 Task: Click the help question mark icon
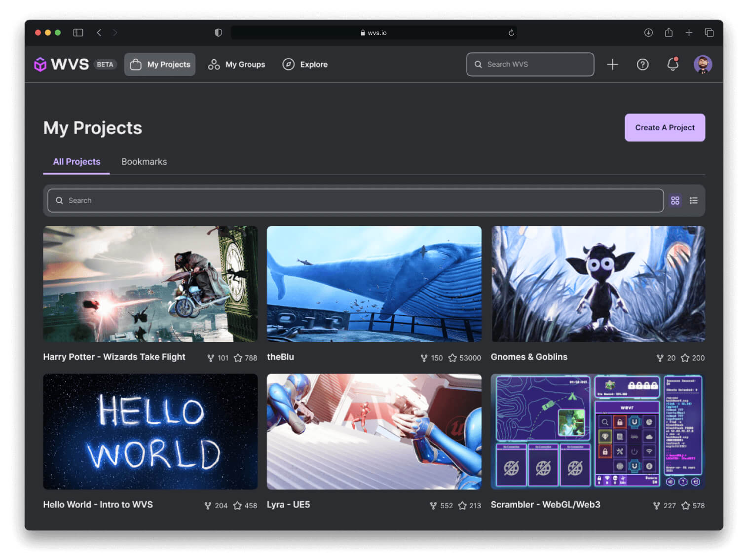642,65
